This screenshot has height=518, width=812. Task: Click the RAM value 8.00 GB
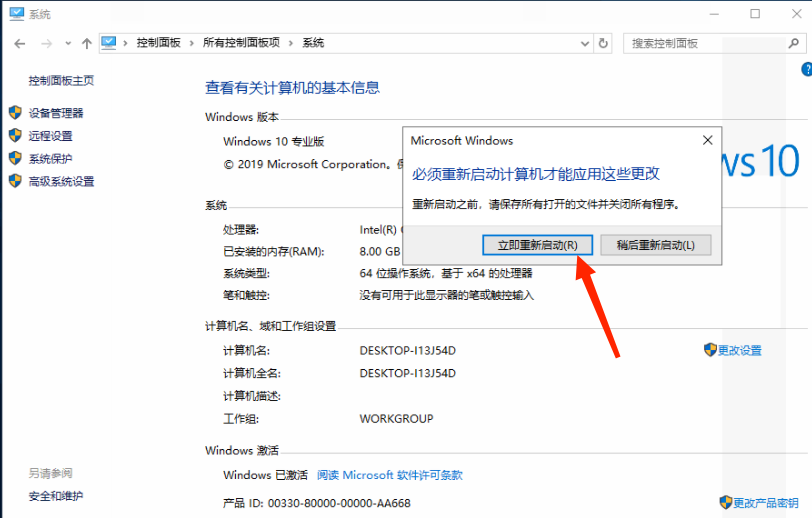point(380,251)
